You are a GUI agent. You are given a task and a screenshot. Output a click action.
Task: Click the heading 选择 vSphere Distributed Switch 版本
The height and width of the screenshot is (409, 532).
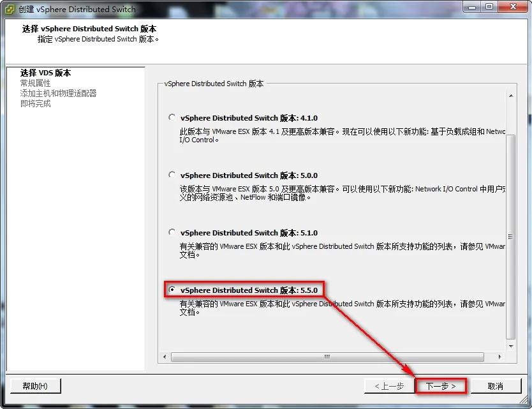89,29
